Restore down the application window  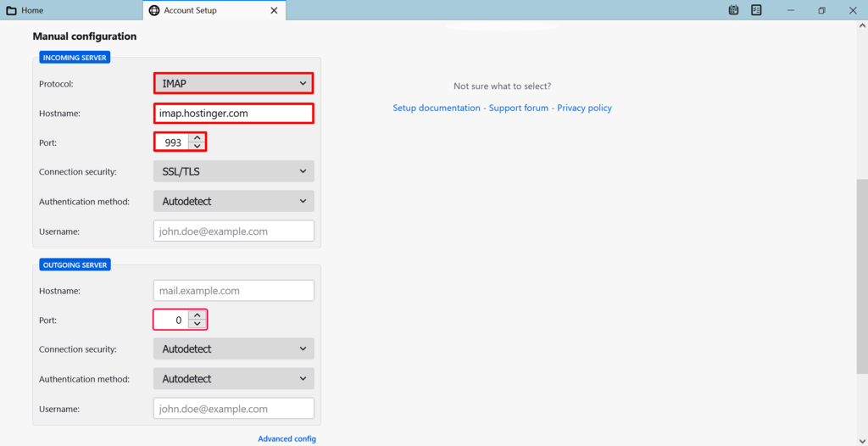(x=821, y=10)
